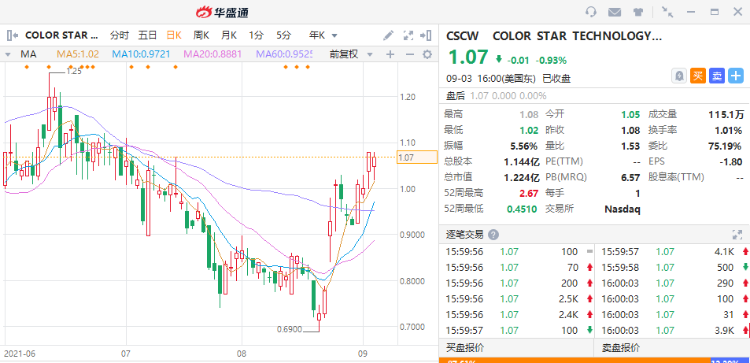Screen dimensions: 750x363
Task: Switch to 分时 intraday tab
Action: point(119,35)
